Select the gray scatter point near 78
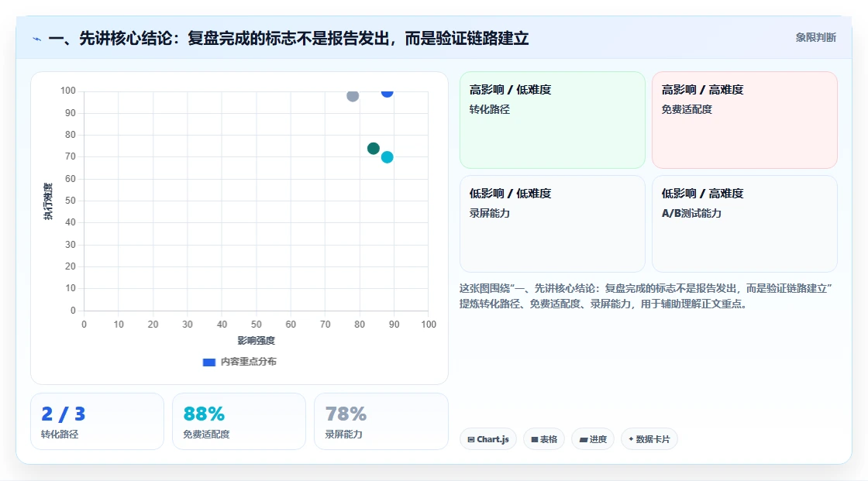This screenshot has width=868, height=481. click(x=353, y=96)
